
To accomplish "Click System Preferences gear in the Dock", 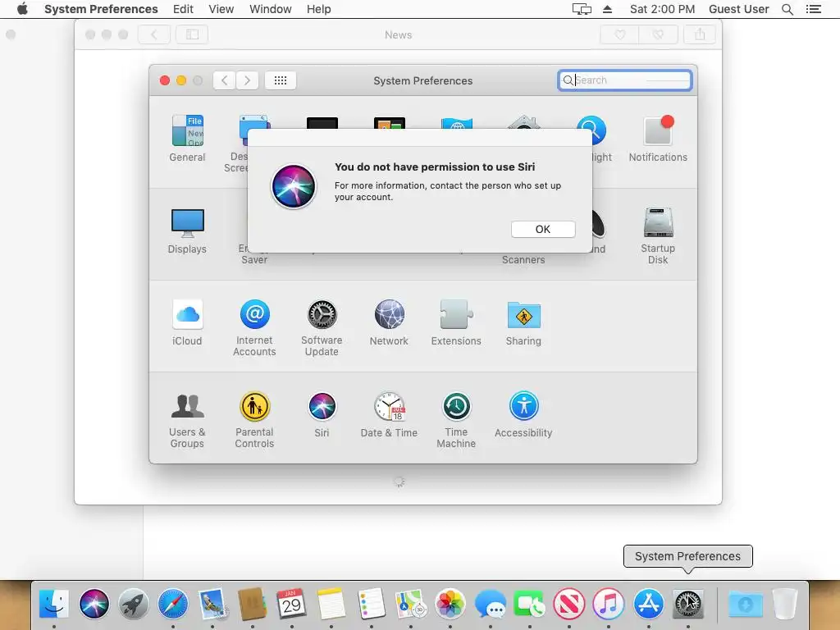I will tap(688, 604).
